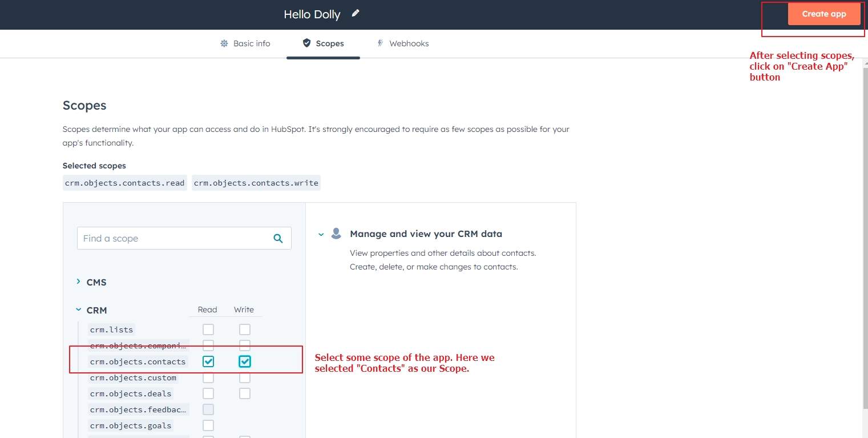Uncheck Read for crm.objects.contacts
This screenshot has height=438, width=868.
point(208,361)
